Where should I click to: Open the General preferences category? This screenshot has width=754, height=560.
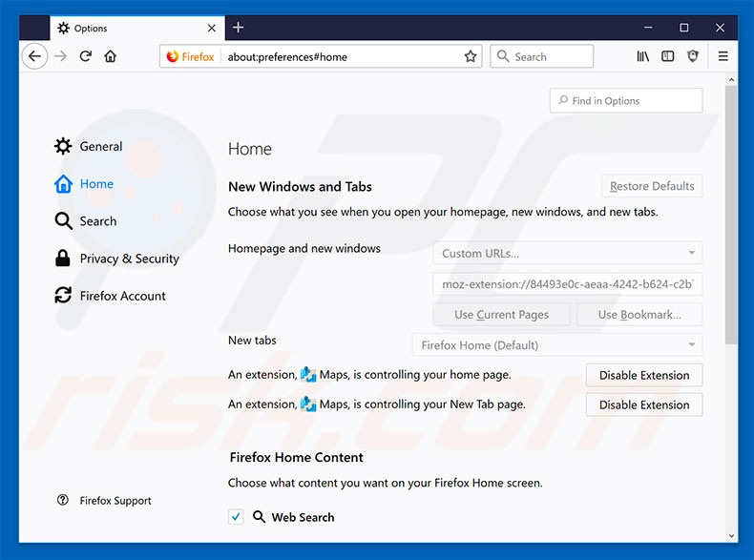(x=89, y=146)
